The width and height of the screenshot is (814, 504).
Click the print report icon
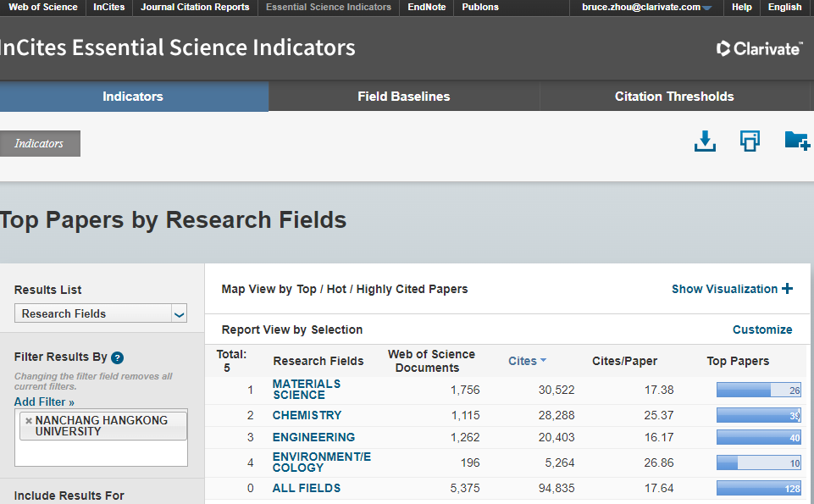pyautogui.click(x=750, y=141)
